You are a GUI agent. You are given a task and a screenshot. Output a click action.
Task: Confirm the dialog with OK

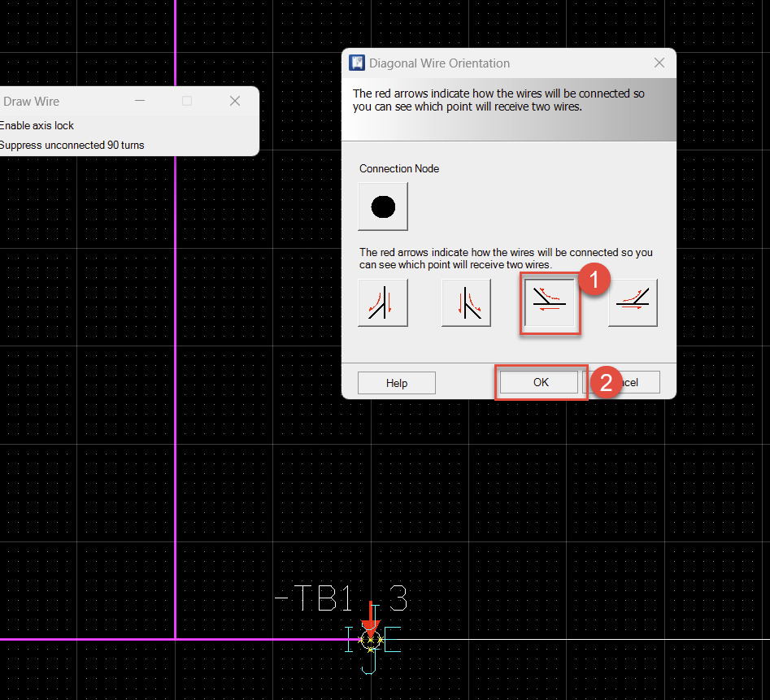tap(541, 382)
